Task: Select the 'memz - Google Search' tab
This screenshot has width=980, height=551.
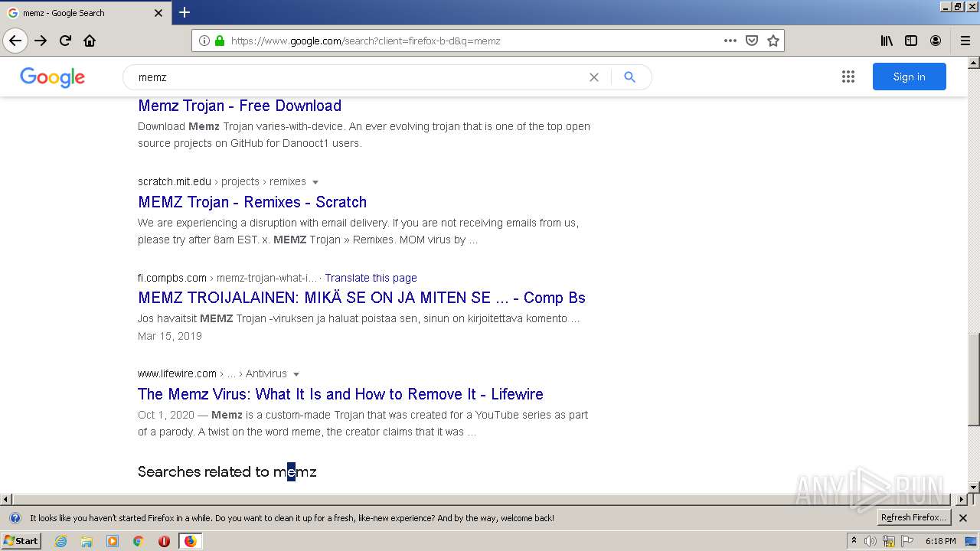Action: [x=84, y=13]
